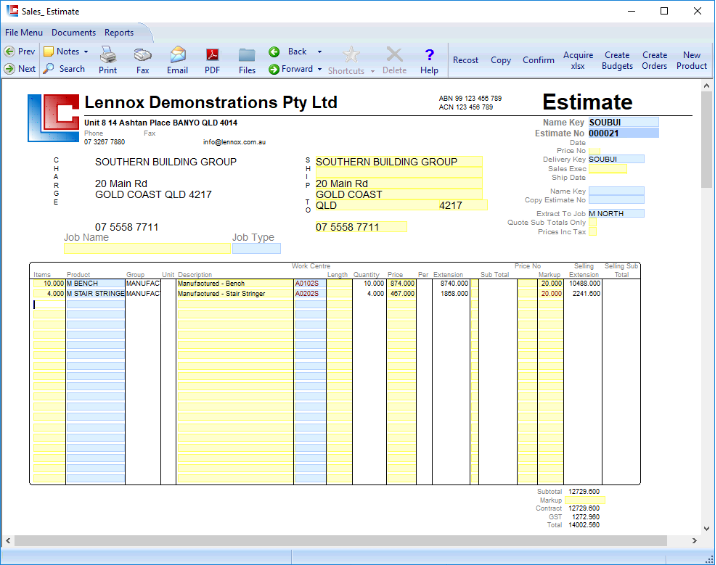Toggle Quote Sub Totals Only box
Viewport: 716px width, 565px height.
pyautogui.click(x=592, y=223)
